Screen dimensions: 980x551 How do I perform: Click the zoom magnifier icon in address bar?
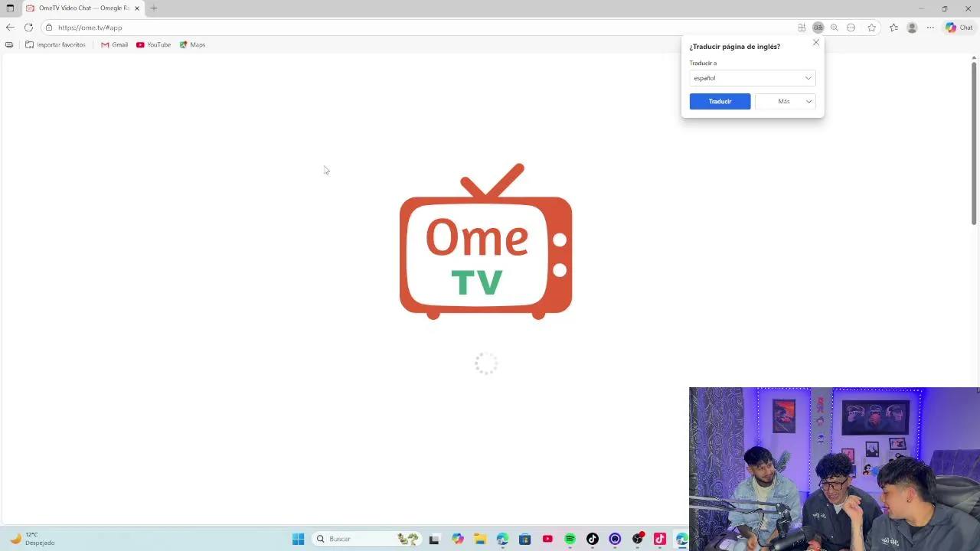click(x=835, y=28)
